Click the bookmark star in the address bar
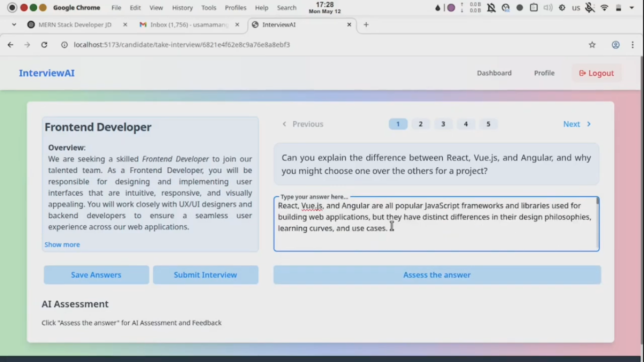The width and height of the screenshot is (644, 362). click(x=592, y=44)
